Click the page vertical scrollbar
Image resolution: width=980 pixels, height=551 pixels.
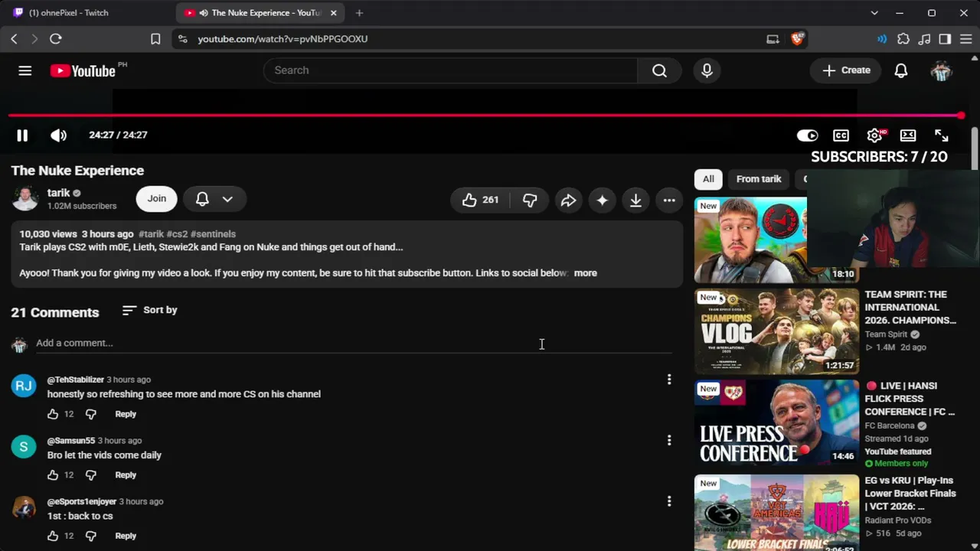tap(975, 149)
